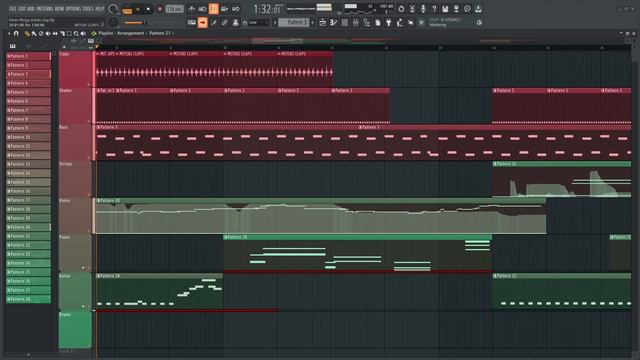Click the render/export download icon
The image size is (640, 360).
tap(478, 9)
